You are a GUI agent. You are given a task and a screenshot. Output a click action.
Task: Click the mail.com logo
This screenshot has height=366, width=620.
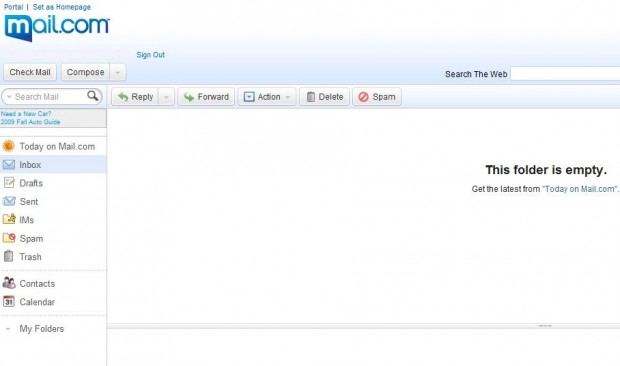tap(57, 27)
